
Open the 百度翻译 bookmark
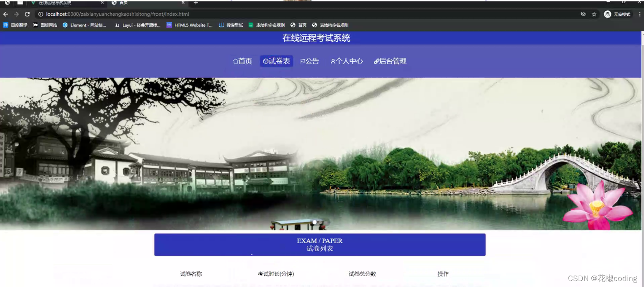coord(15,25)
